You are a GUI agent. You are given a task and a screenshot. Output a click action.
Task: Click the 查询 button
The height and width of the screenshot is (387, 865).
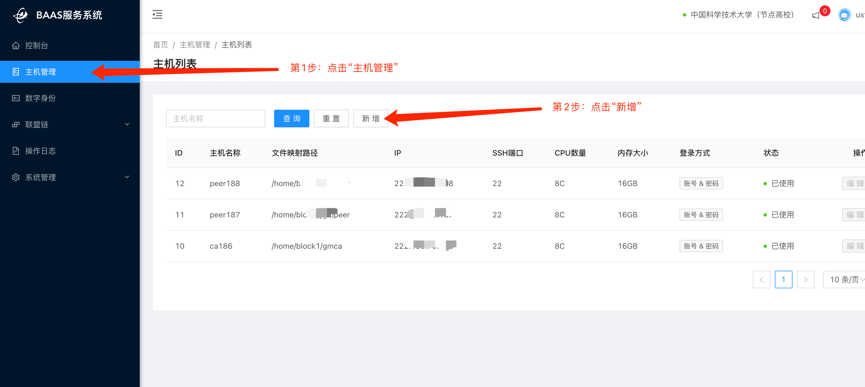click(x=291, y=119)
